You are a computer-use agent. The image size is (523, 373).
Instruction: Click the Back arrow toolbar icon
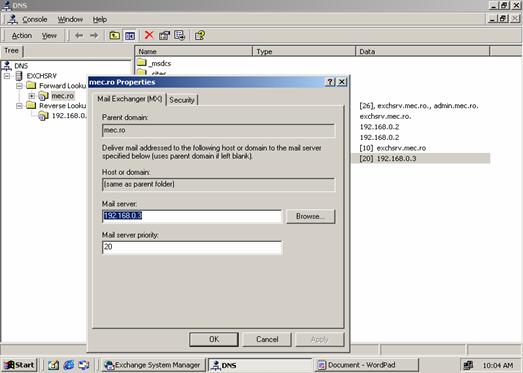(79, 35)
